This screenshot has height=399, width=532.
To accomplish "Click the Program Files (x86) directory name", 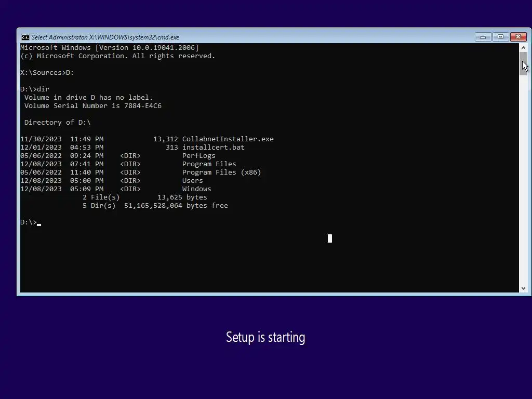I will (x=221, y=172).
